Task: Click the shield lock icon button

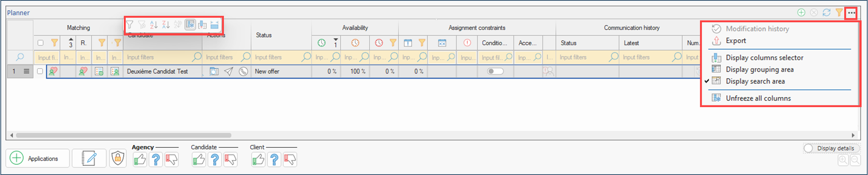Action: pyautogui.click(x=118, y=158)
